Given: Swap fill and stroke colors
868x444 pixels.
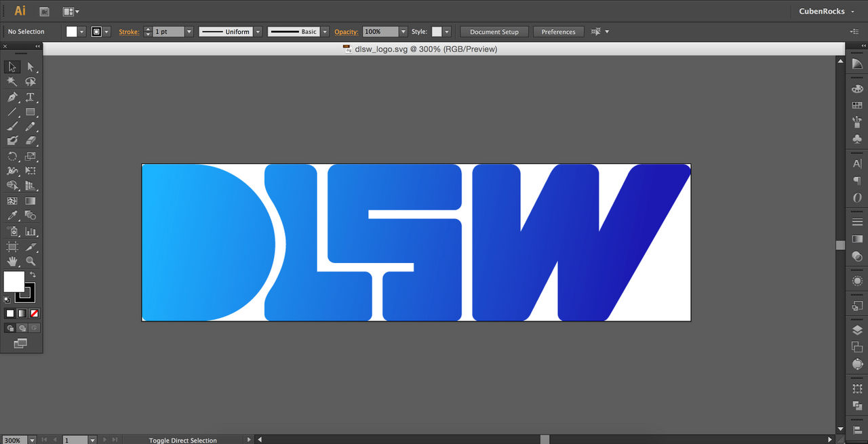Looking at the screenshot, I should click(33, 275).
